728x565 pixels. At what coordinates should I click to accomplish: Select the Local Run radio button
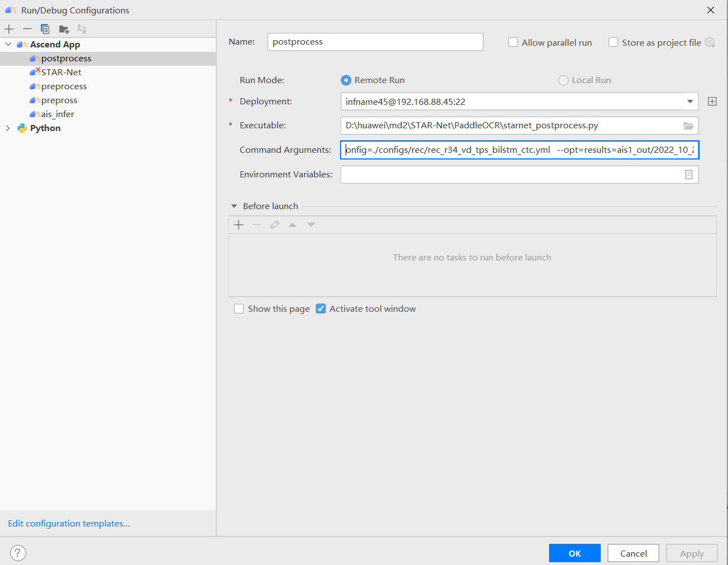click(563, 80)
